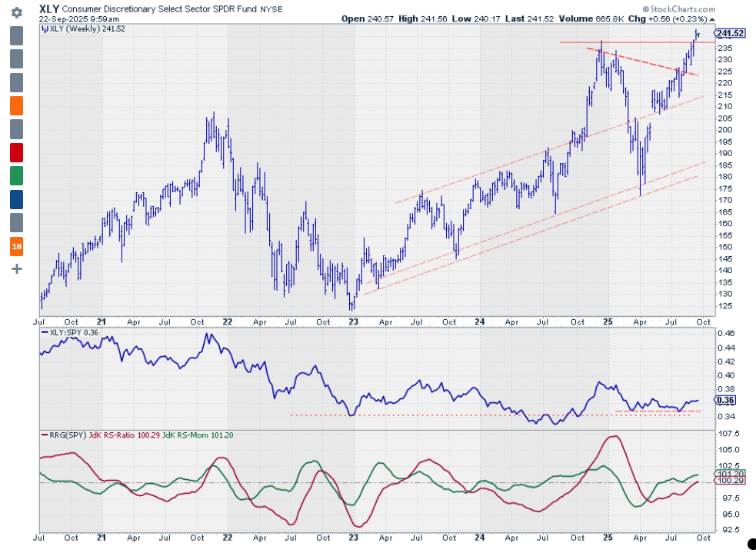Image resolution: width=756 pixels, height=553 pixels.
Task: Click the plus icon at the sidebar bottom
Action: coord(17,269)
